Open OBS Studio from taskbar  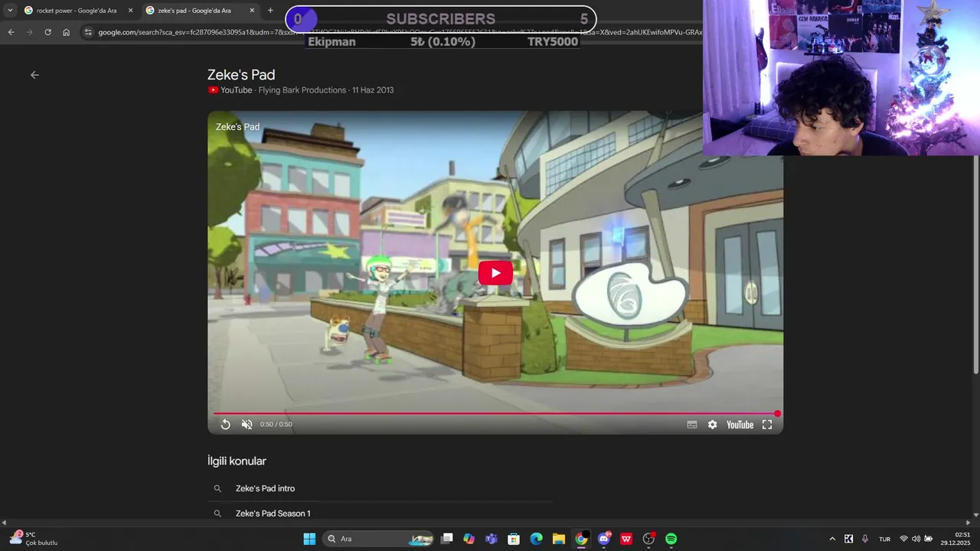(648, 539)
